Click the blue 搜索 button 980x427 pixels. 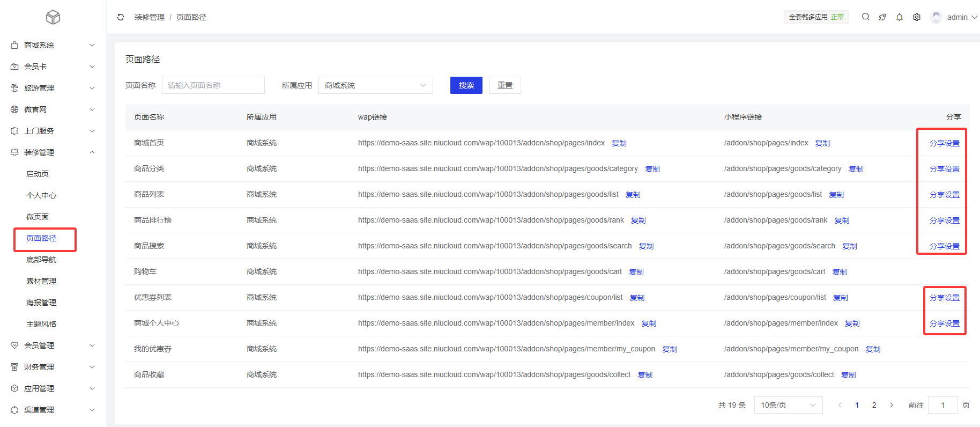click(x=466, y=85)
